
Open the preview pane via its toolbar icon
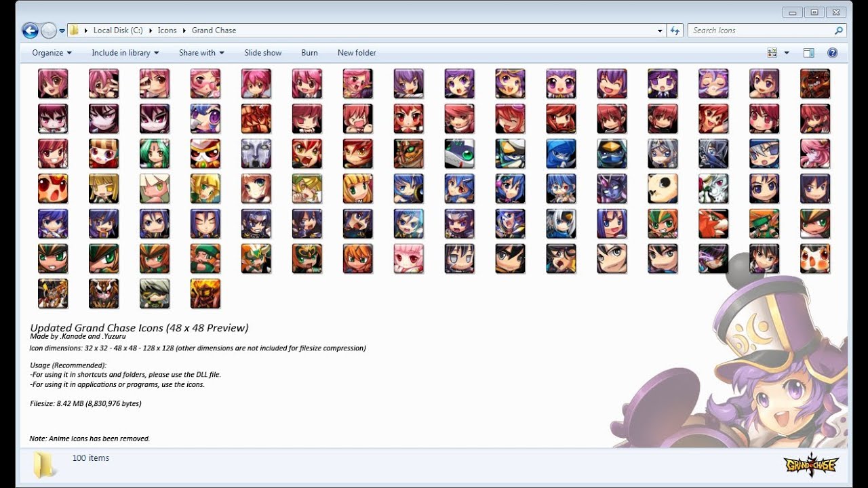pyautogui.click(x=808, y=52)
